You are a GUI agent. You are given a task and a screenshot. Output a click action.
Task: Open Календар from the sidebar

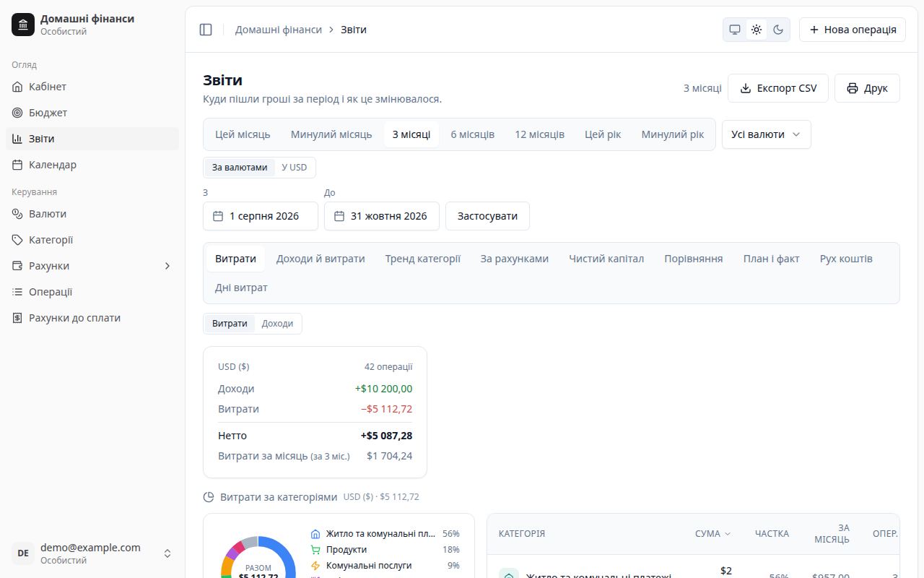click(92, 165)
